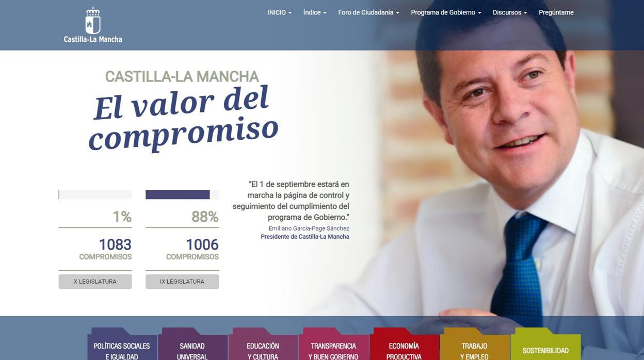Open the Discursos dropdown menu
This screenshot has width=644, height=360.
point(510,12)
